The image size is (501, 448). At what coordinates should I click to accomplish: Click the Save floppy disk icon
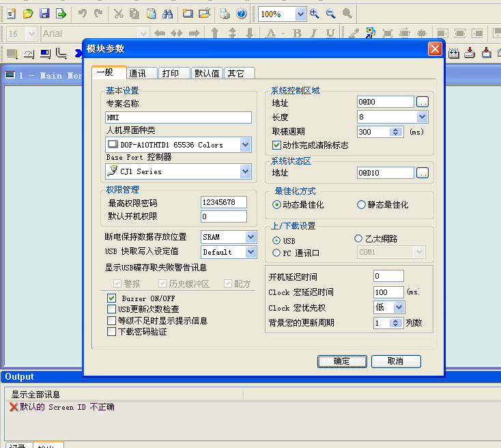click(x=44, y=14)
